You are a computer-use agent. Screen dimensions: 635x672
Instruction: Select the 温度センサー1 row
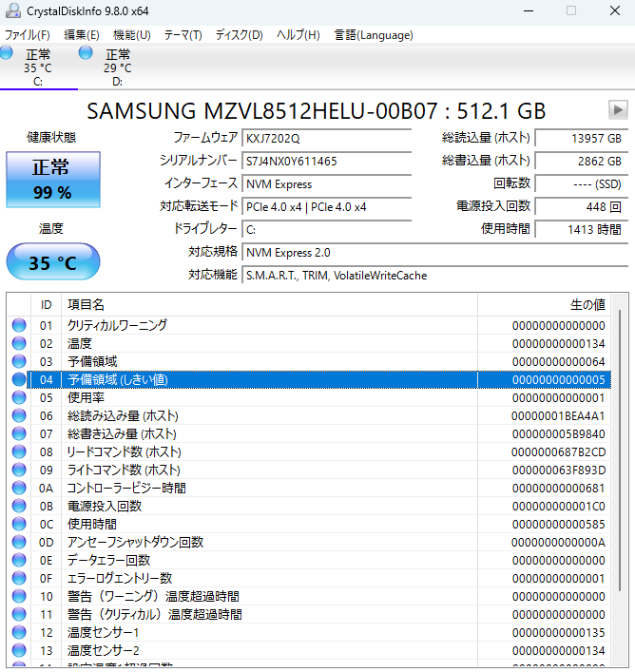(x=309, y=632)
